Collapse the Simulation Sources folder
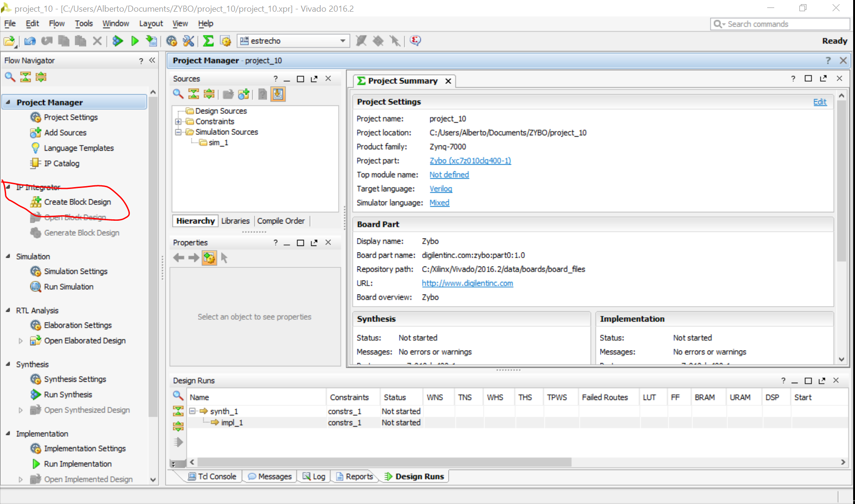Image resolution: width=855 pixels, height=504 pixels. coord(178,132)
